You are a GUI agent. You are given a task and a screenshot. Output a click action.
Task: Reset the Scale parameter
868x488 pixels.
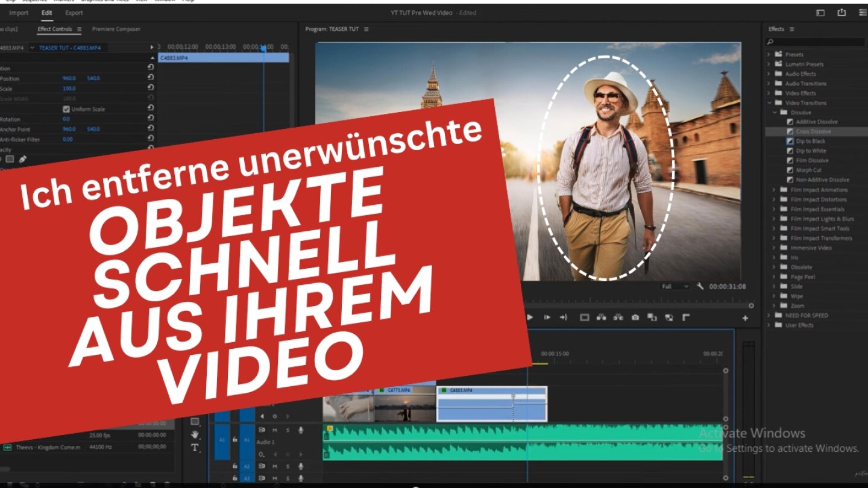[151, 89]
